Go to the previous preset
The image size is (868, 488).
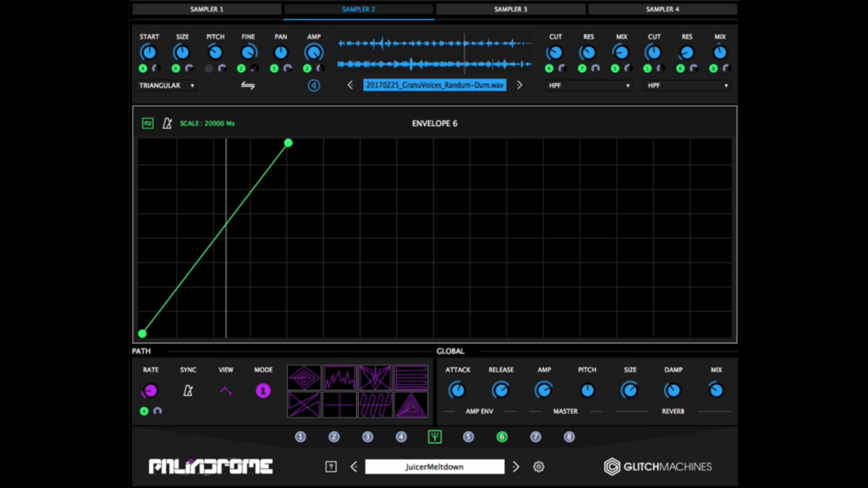pyautogui.click(x=354, y=467)
